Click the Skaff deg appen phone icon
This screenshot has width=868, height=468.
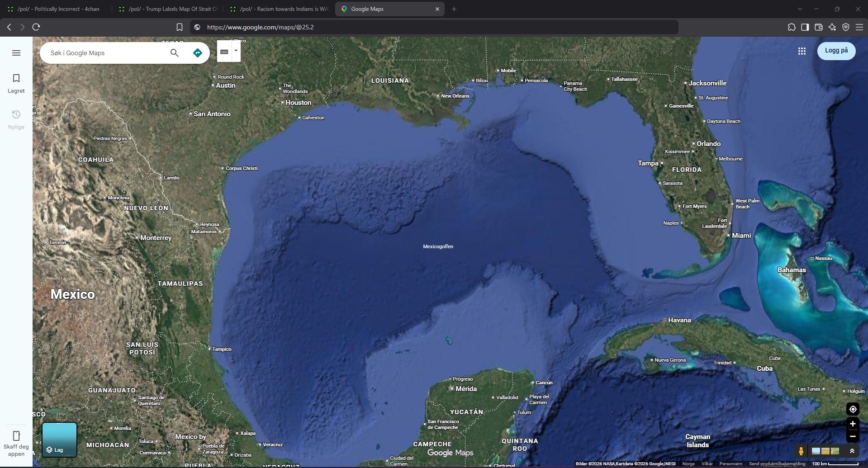pyautogui.click(x=16, y=436)
